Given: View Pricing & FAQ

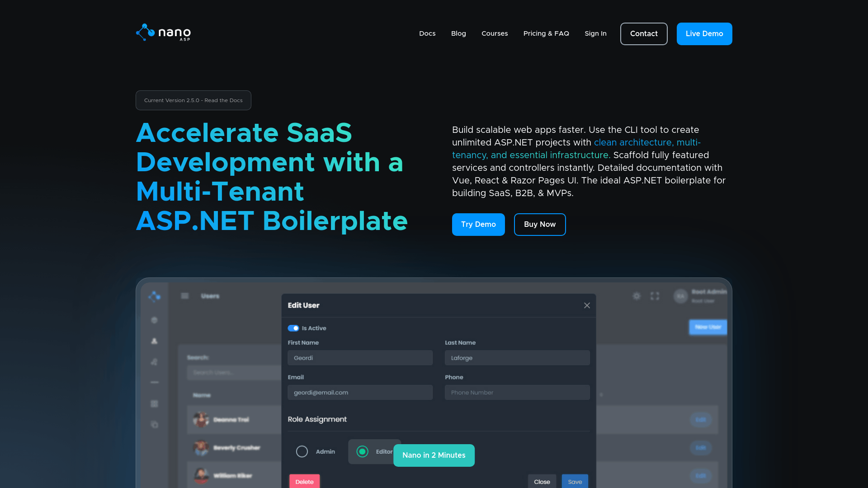Looking at the screenshot, I should pyautogui.click(x=546, y=33).
